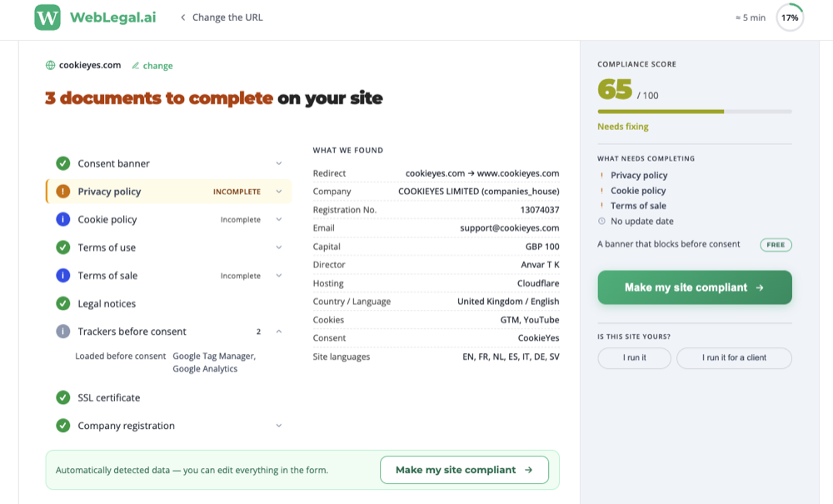Click the registration number 13074037
Image resolution: width=833 pixels, height=504 pixels.
pos(540,210)
